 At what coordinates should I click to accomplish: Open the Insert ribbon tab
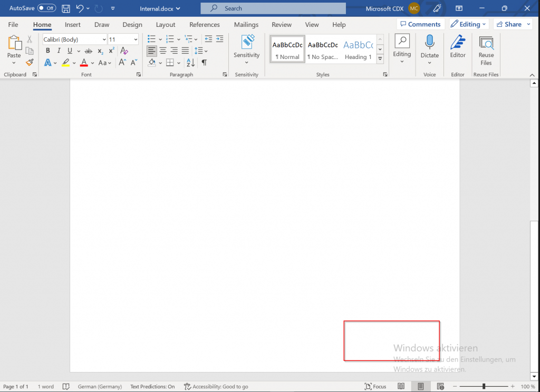pos(73,25)
